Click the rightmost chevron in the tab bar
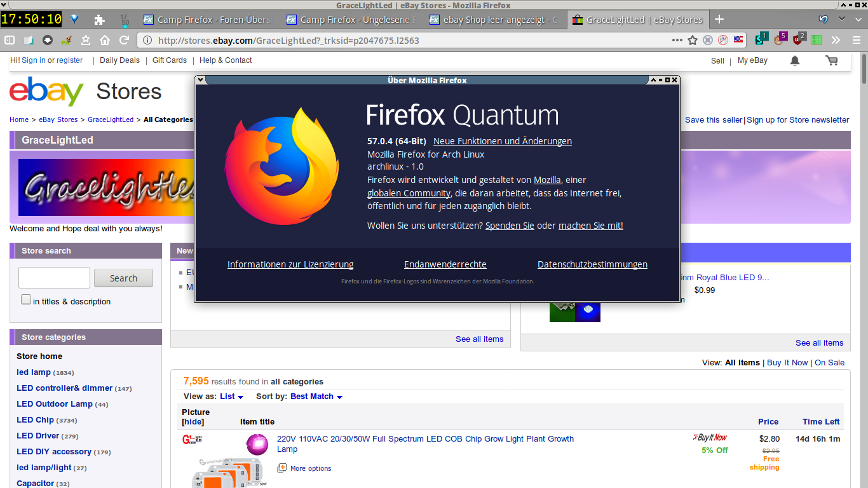 [858, 19]
